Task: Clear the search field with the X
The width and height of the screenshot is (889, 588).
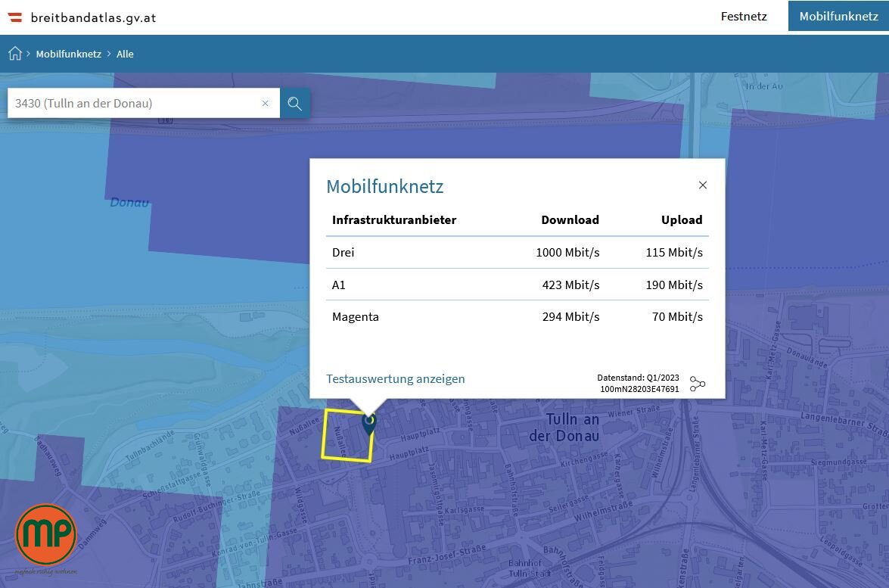Action: (x=265, y=103)
